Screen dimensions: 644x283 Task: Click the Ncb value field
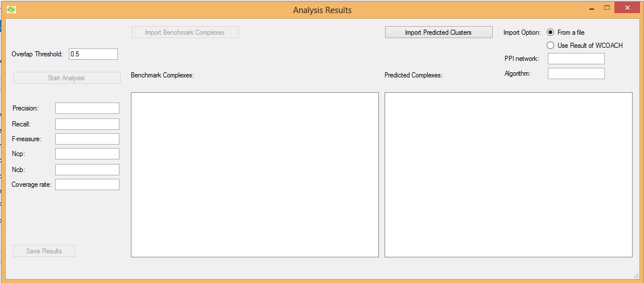(x=87, y=170)
